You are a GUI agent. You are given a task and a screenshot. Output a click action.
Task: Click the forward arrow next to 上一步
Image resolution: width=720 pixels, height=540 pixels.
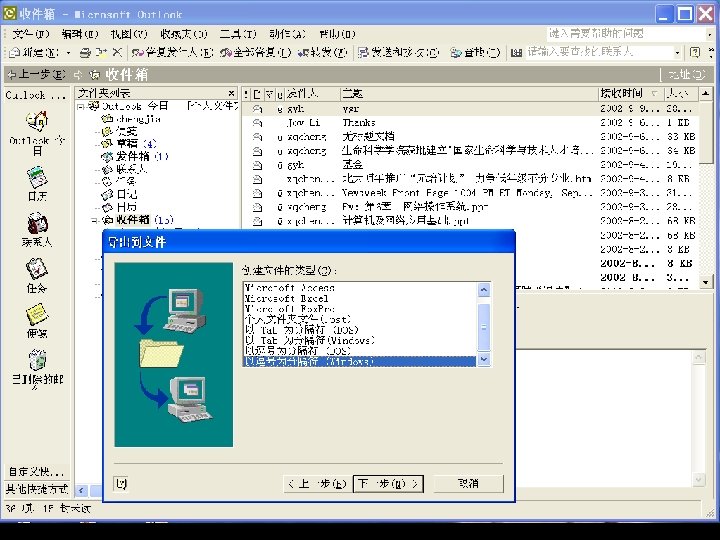pyautogui.click(x=78, y=74)
